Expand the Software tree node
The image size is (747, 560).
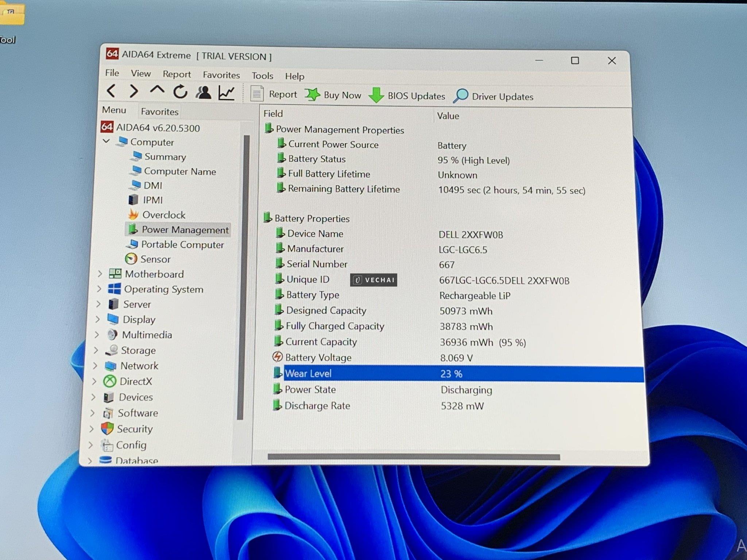[x=93, y=413]
